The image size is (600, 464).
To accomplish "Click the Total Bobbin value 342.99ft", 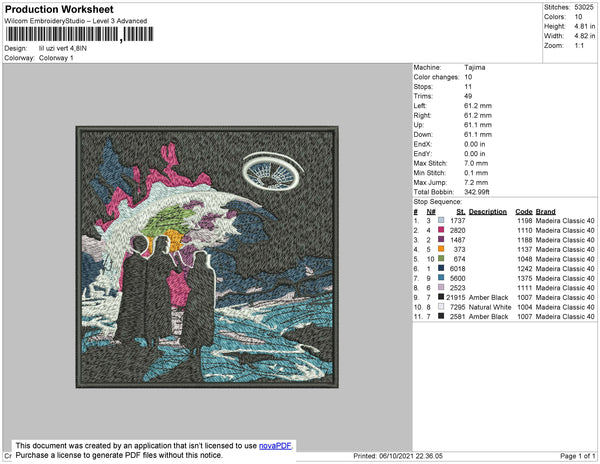I will point(477,192).
